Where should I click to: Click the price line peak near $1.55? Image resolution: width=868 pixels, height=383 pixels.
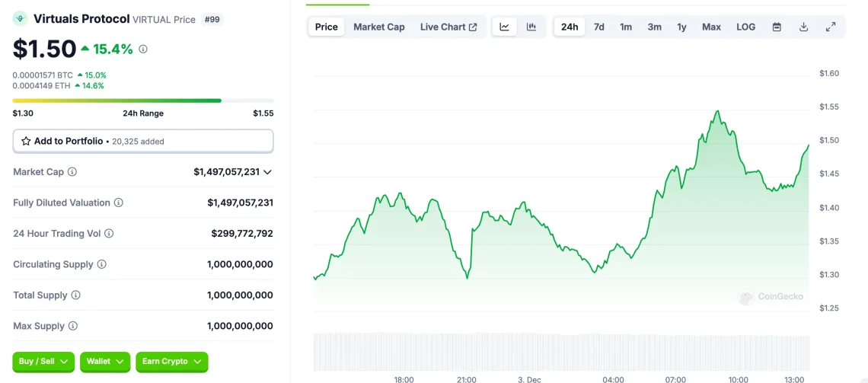tap(718, 111)
